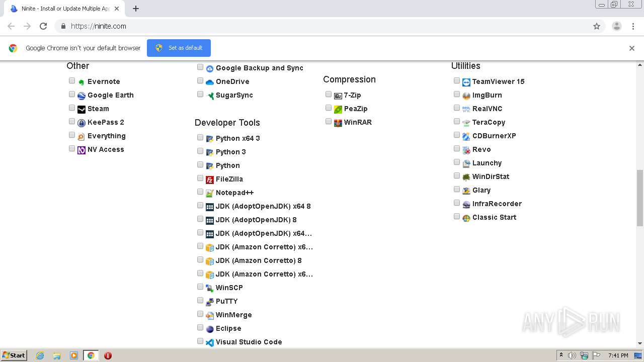Click the Python label under Developer Tools

pos(227,165)
